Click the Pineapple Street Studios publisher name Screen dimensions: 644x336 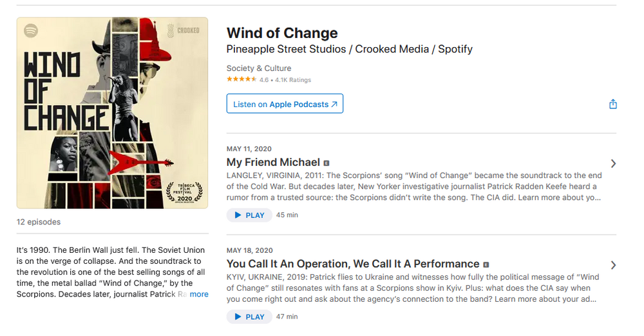click(x=288, y=49)
